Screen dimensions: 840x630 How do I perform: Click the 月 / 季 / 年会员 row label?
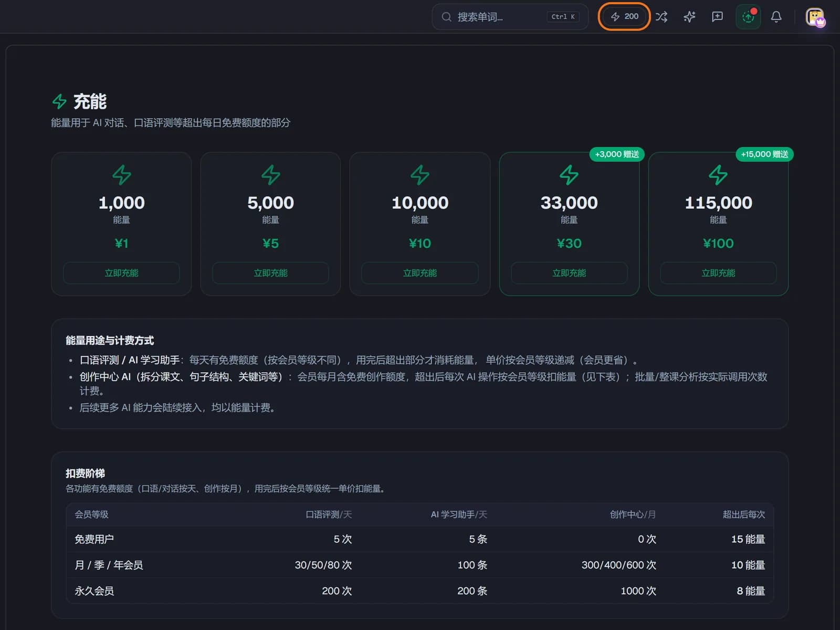pyautogui.click(x=109, y=565)
